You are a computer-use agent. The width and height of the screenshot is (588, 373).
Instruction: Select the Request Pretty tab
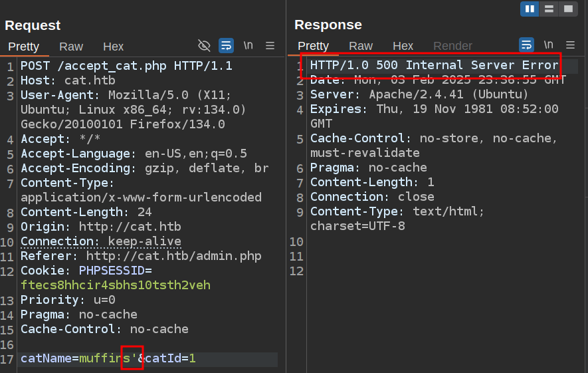coord(24,47)
